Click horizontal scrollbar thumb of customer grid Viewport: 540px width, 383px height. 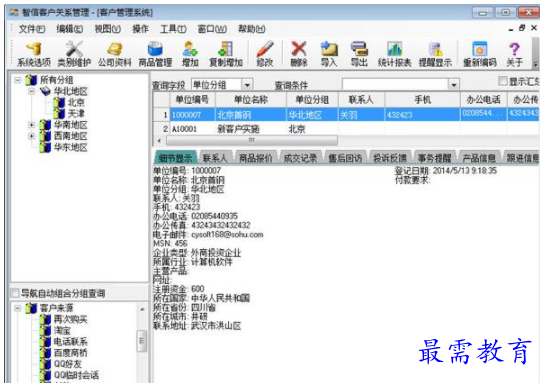[252, 140]
